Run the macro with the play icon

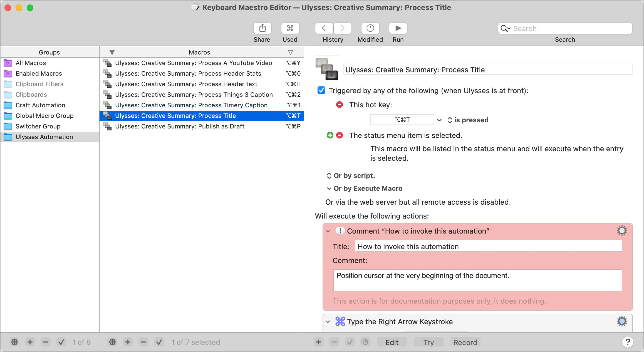(x=398, y=28)
